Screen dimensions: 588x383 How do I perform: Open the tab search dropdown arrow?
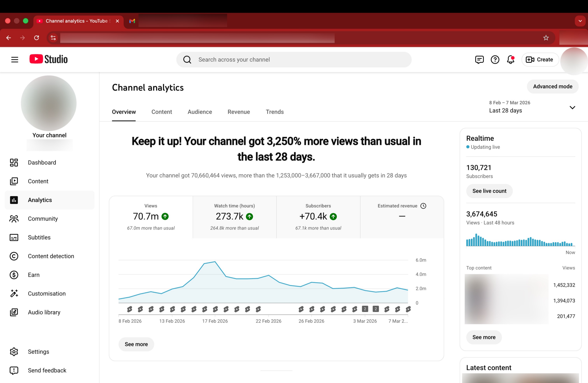pos(580,21)
